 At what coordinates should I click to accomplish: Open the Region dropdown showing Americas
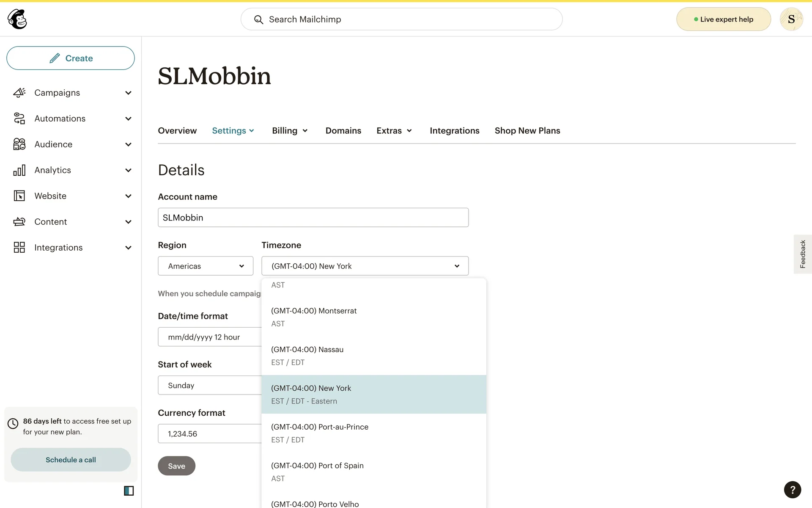[x=206, y=266]
